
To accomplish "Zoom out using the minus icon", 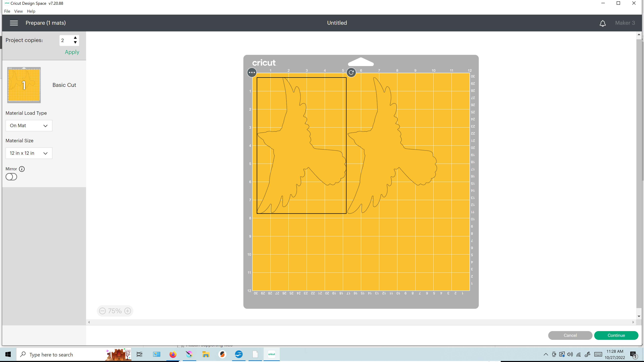I will pos(102,311).
